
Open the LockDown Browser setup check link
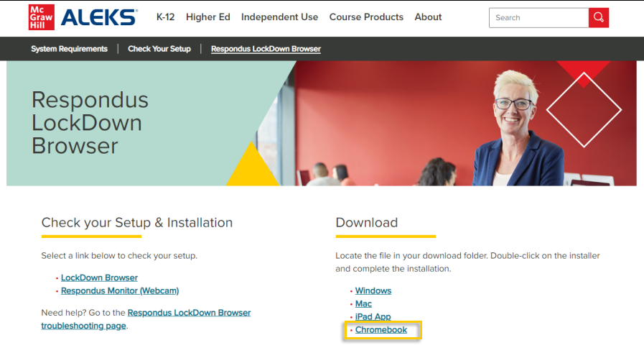[99, 278]
